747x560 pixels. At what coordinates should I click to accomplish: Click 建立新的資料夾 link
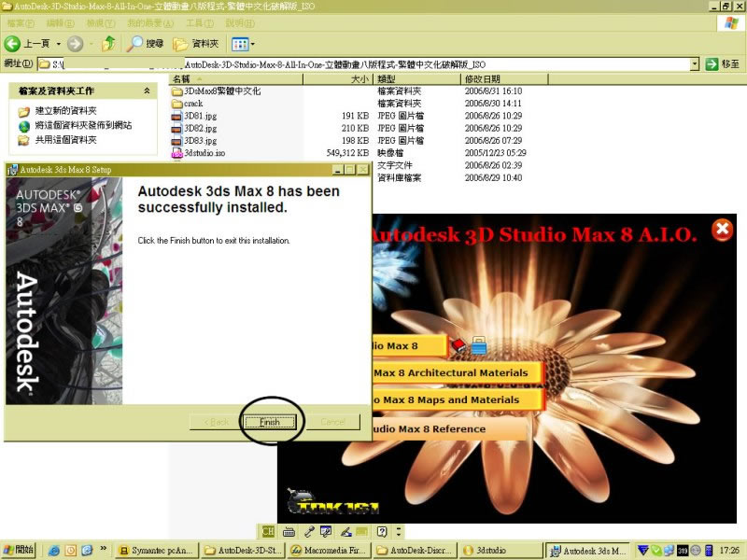click(65, 111)
